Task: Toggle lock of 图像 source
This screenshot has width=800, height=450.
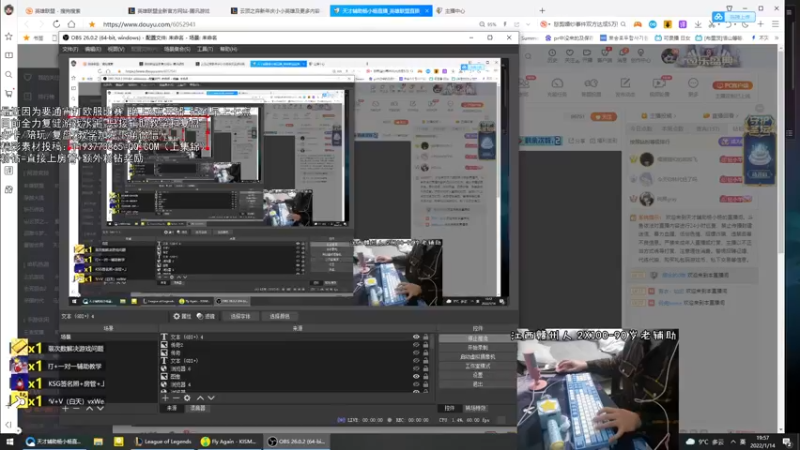Action: click(x=426, y=377)
